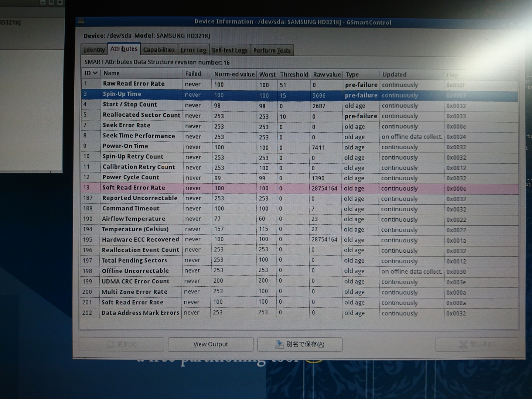This screenshot has width=532, height=399.
Task: Select the Power-On Time attribute row
Action: pos(125,146)
